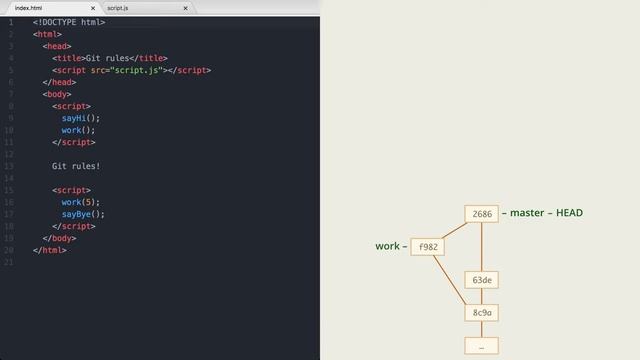Click the 'work –' branch label

(x=391, y=246)
